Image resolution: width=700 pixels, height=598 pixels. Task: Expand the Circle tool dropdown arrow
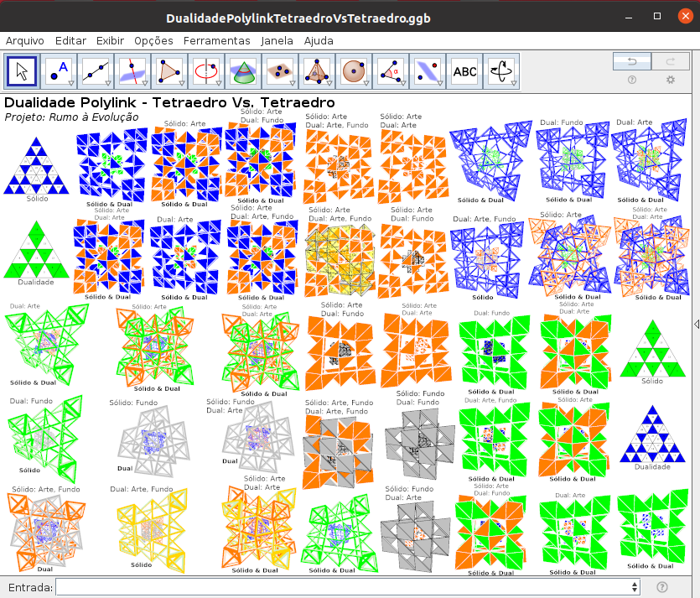(x=220, y=83)
